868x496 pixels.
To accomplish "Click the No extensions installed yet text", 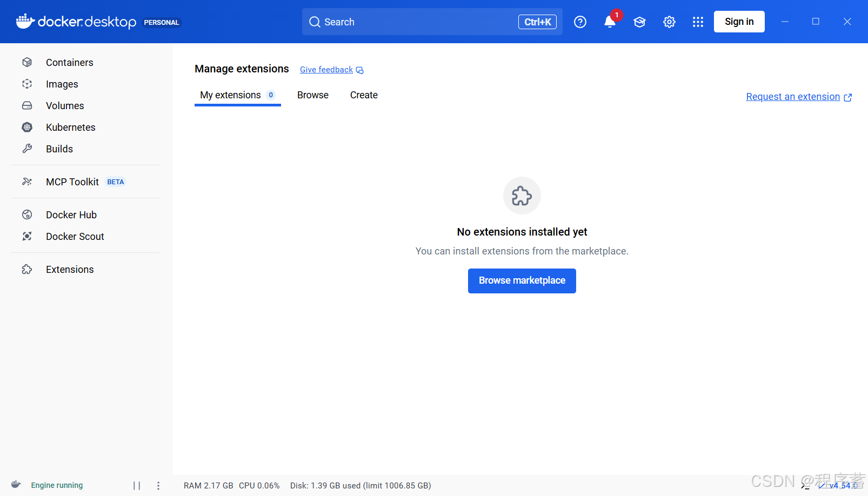I will pos(522,232).
